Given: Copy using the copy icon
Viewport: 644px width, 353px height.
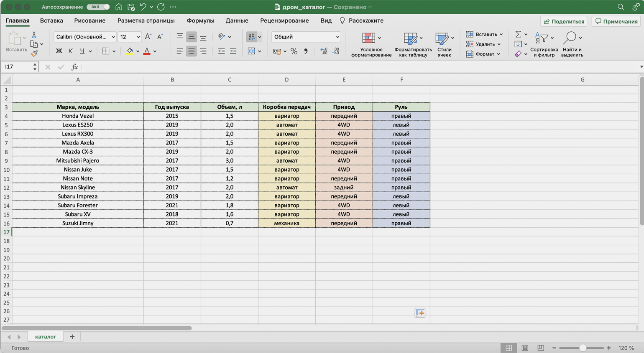Looking at the screenshot, I should (34, 44).
